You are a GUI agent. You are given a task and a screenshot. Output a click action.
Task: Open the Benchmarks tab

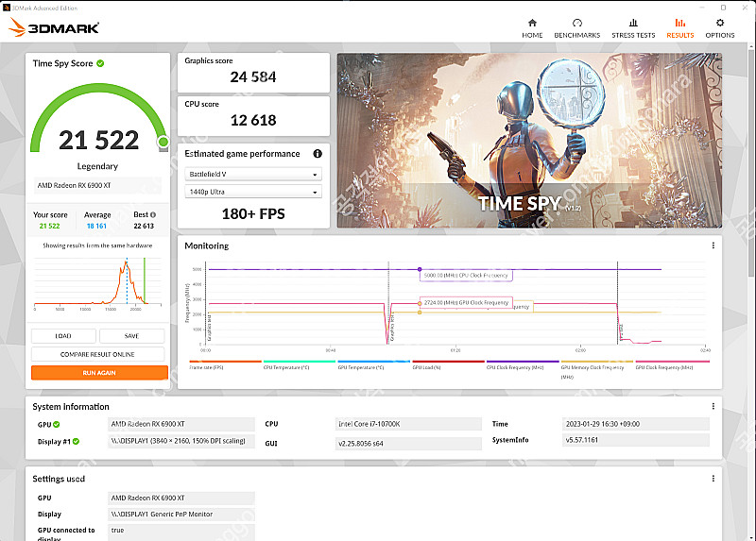[577, 28]
